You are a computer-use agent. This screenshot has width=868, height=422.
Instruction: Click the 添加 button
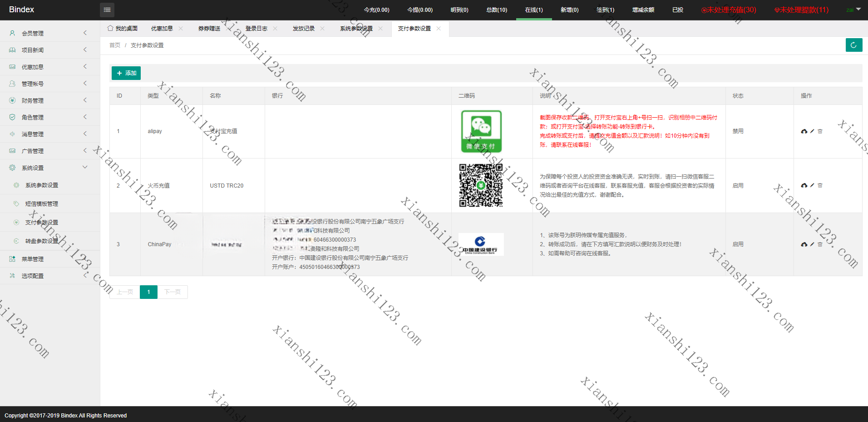(126, 73)
